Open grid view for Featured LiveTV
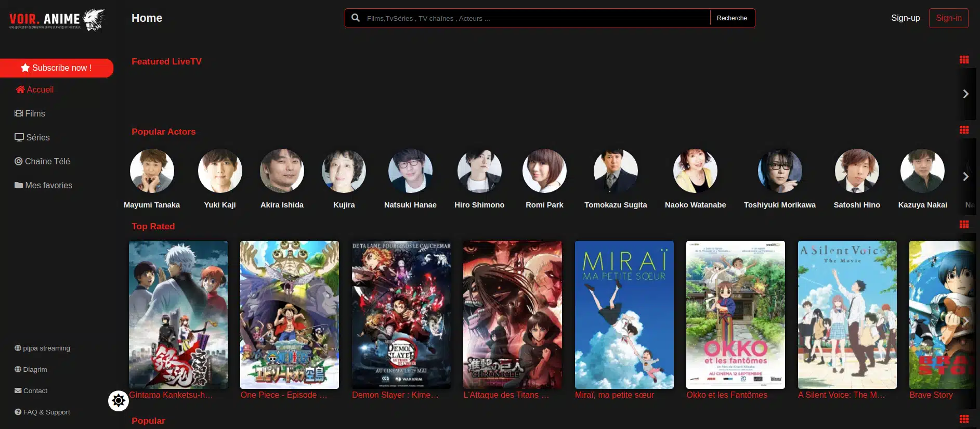The width and height of the screenshot is (980, 429). coord(964,60)
